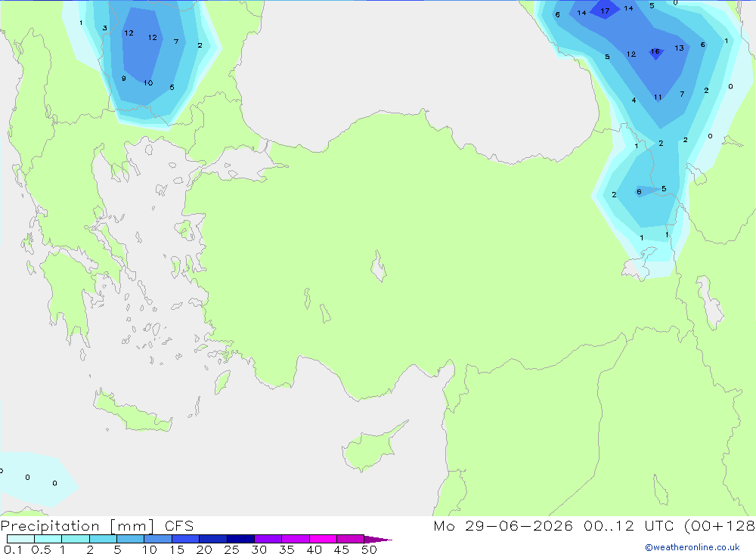The width and height of the screenshot is (756, 554).
Task: Click the legend label '45'
Action: (342, 549)
